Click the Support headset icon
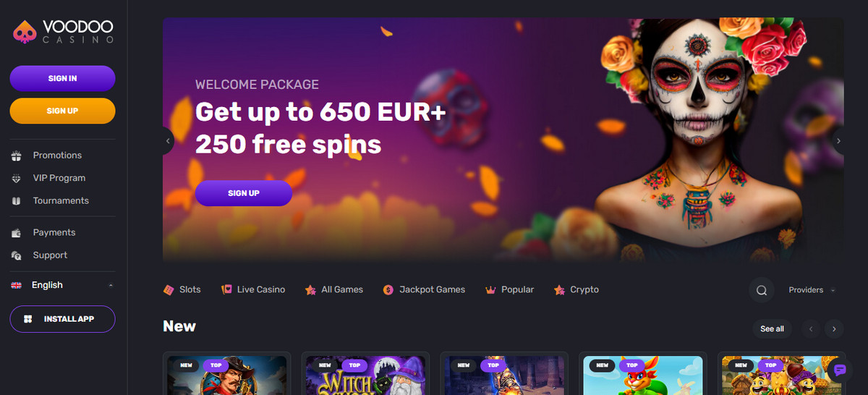 (x=17, y=255)
